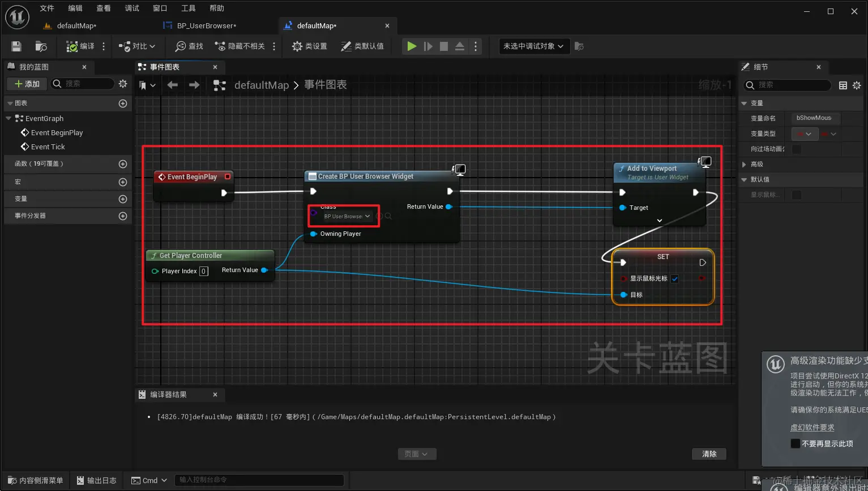Switch to the BP_UserBrowser* tab

pos(199,25)
